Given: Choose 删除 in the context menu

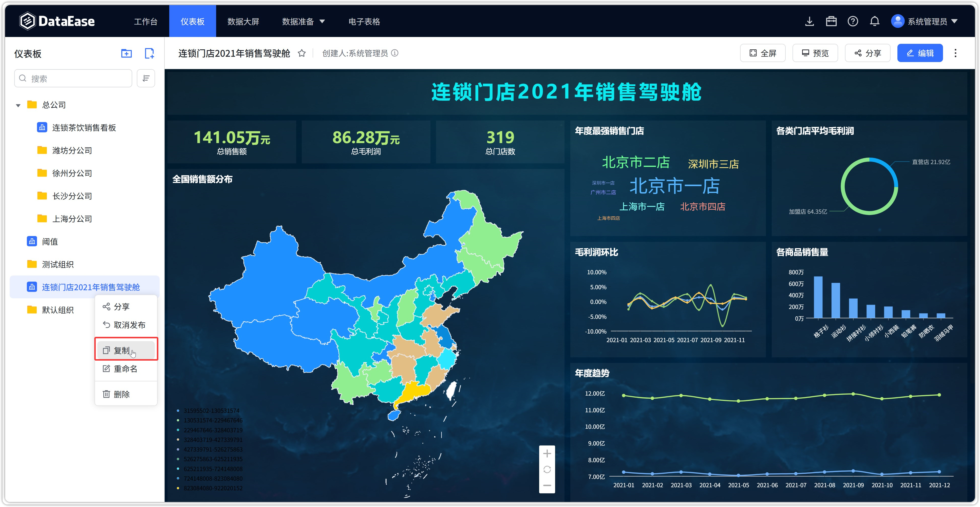Looking at the screenshot, I should click(x=126, y=394).
